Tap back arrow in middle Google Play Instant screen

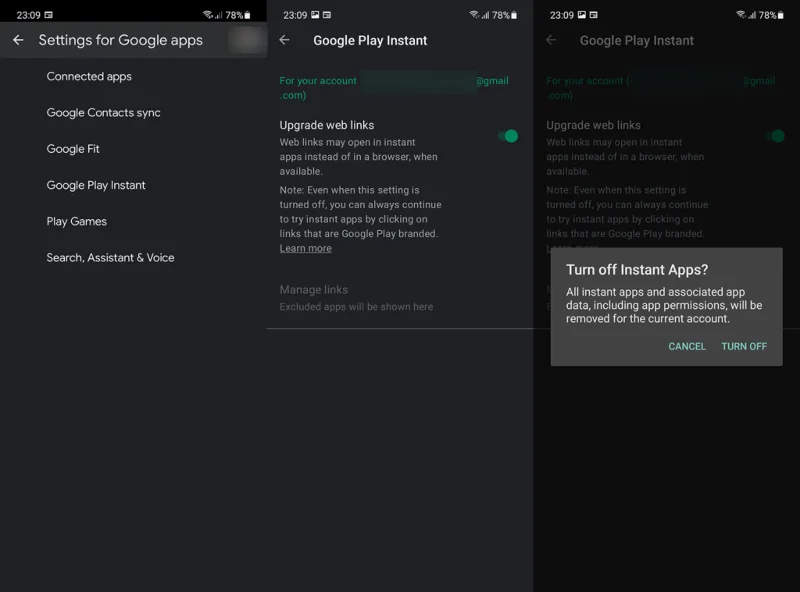tap(285, 40)
